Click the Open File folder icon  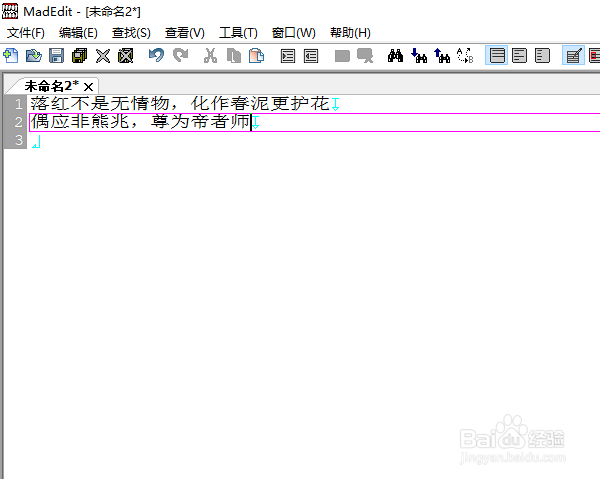[34, 56]
